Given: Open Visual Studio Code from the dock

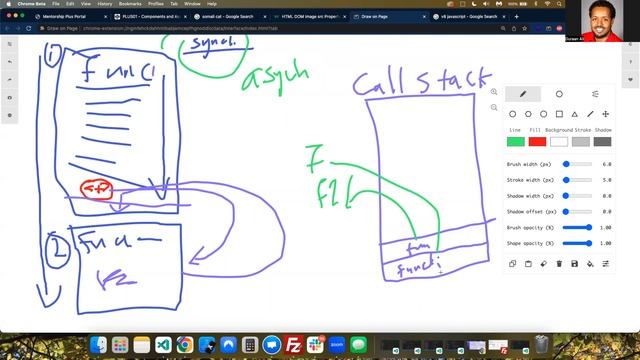Looking at the screenshot, I should [x=163, y=345].
